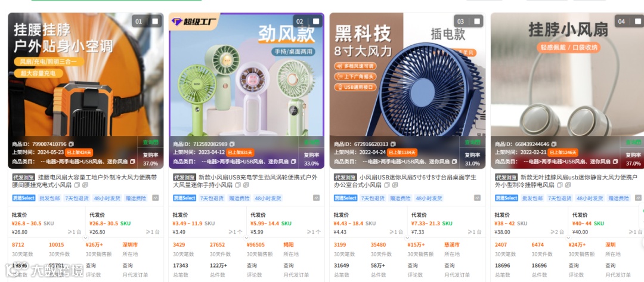Check the selection box for product 01

tap(155, 21)
